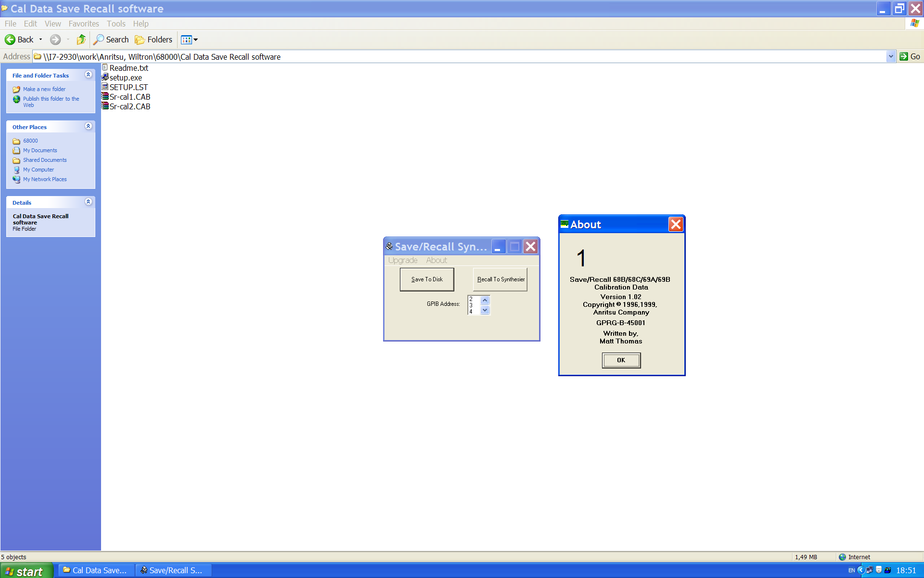Select the setup.exe file icon
924x578 pixels.
click(x=105, y=77)
